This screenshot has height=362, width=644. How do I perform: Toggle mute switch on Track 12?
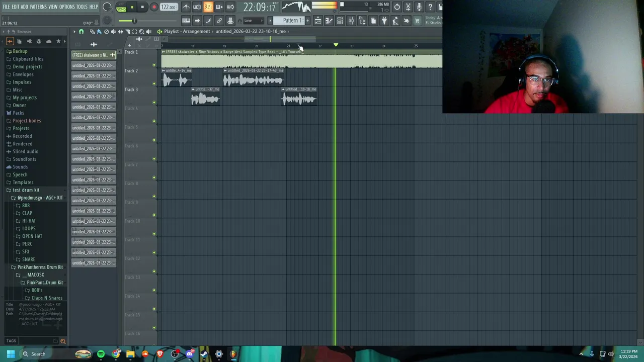click(x=154, y=271)
